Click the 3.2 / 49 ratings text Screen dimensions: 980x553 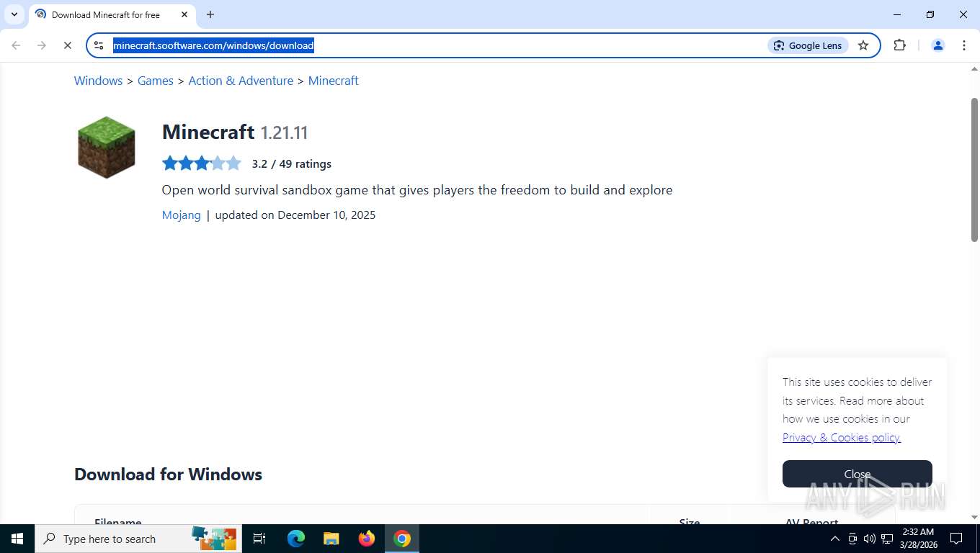[292, 164]
